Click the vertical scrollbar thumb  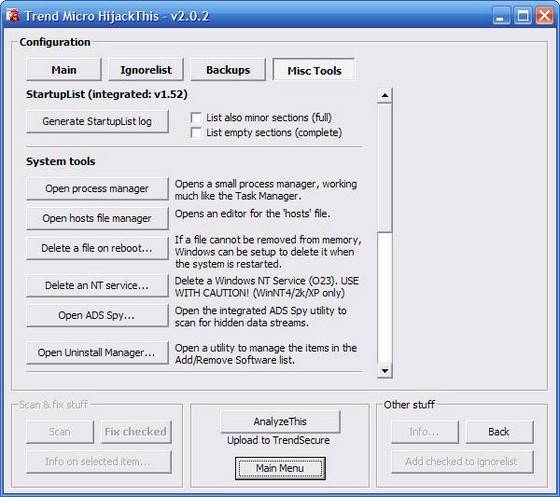coord(385,168)
